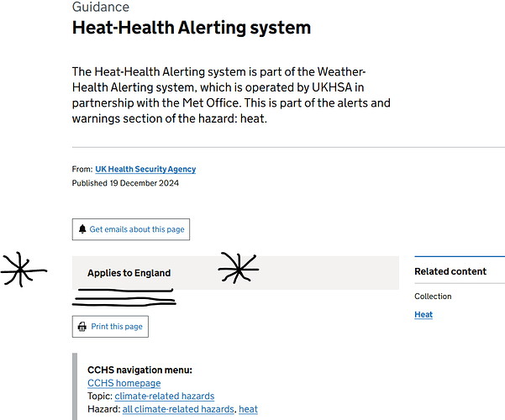Click the hand-drawn asterisk on grey banner
The width and height of the screenshot is (505, 420).
point(239,268)
